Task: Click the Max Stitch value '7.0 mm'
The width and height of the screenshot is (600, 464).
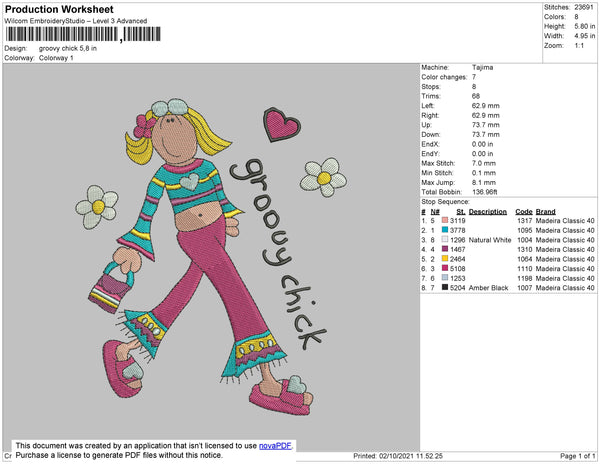Action: 484,163
